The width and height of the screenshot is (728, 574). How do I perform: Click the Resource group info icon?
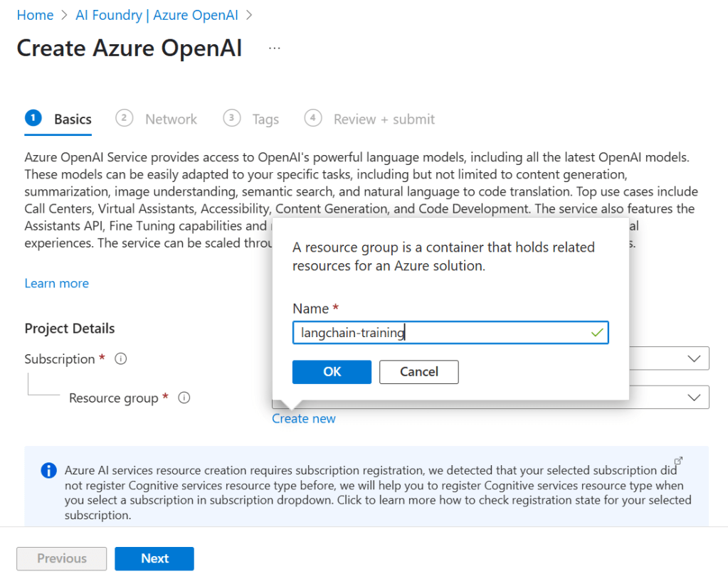pos(184,398)
